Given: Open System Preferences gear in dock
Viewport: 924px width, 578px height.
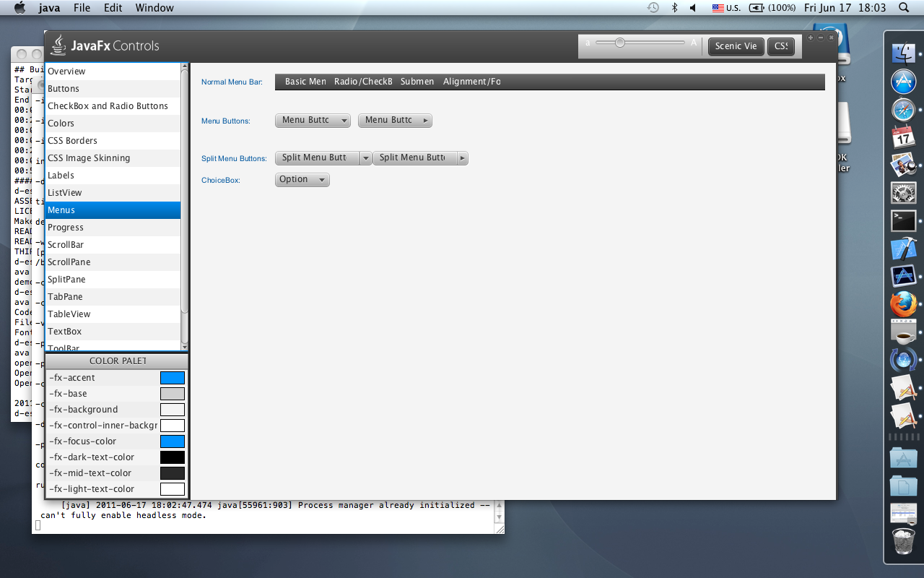Looking at the screenshot, I should coord(903,193).
